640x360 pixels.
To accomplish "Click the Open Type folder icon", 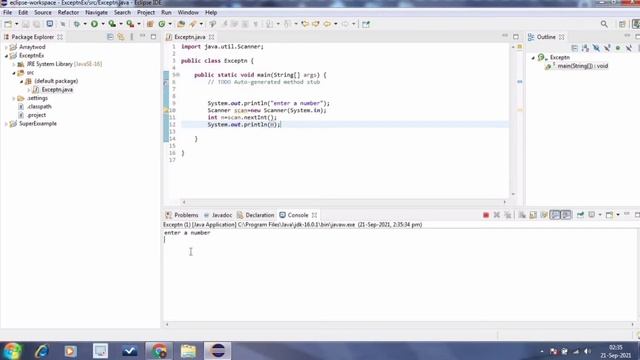I will click(181, 24).
